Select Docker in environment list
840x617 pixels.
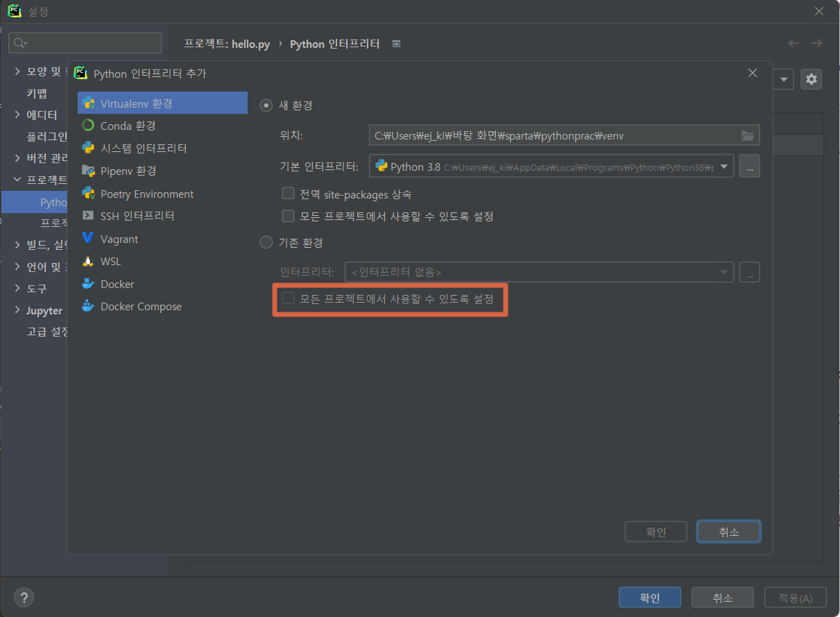[162, 284]
